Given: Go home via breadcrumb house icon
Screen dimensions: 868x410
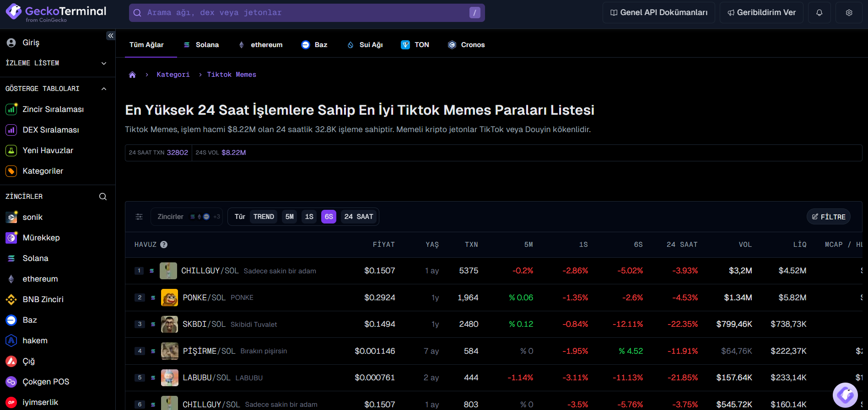Looking at the screenshot, I should click(132, 75).
